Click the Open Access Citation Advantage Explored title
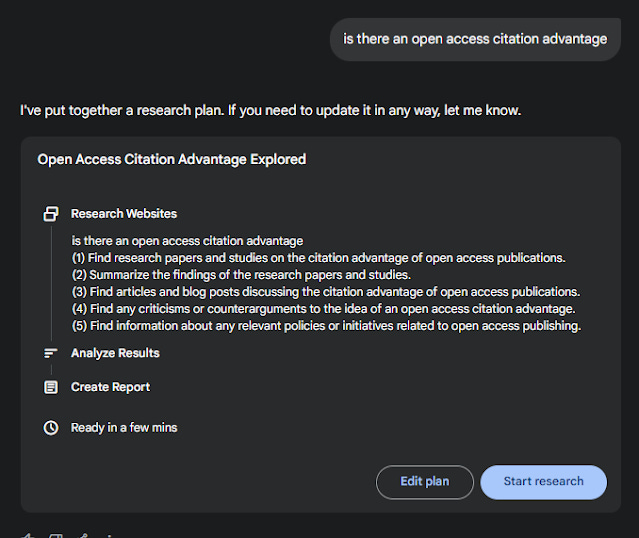639x538 pixels. coord(172,159)
